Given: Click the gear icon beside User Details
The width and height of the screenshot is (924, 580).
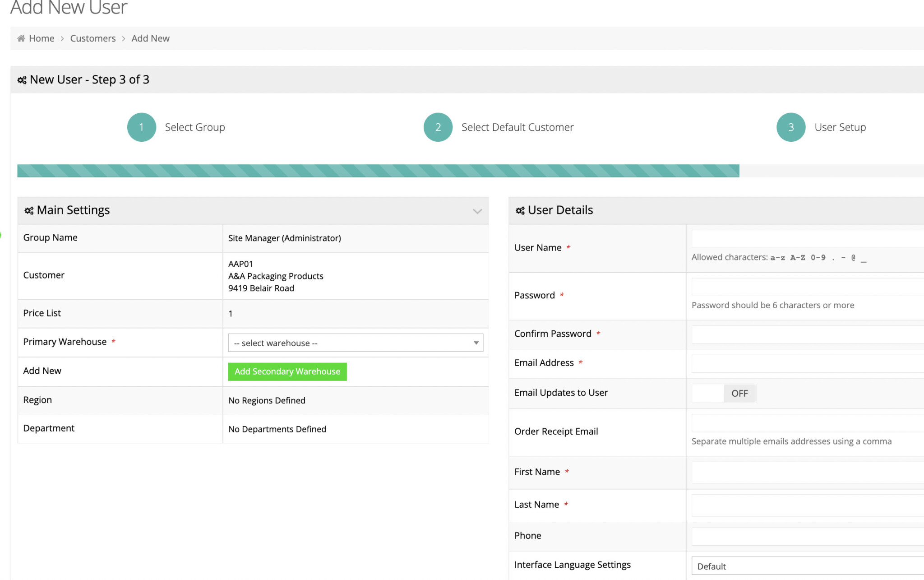Looking at the screenshot, I should click(520, 210).
